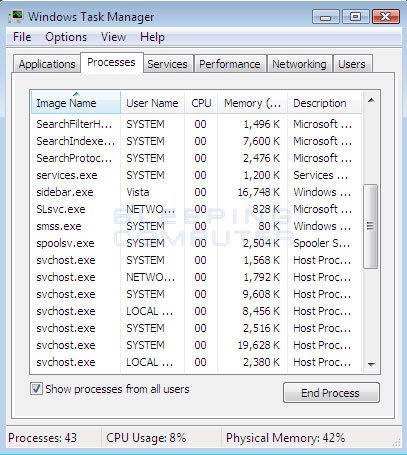Maximize the Task Manager window
This screenshot has height=455, width=407.
click(x=355, y=17)
